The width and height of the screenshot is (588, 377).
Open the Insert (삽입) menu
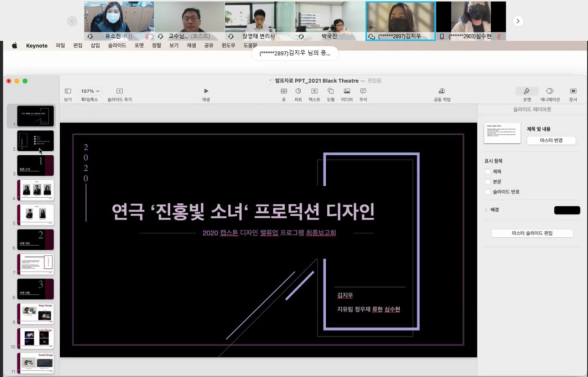(x=95, y=45)
